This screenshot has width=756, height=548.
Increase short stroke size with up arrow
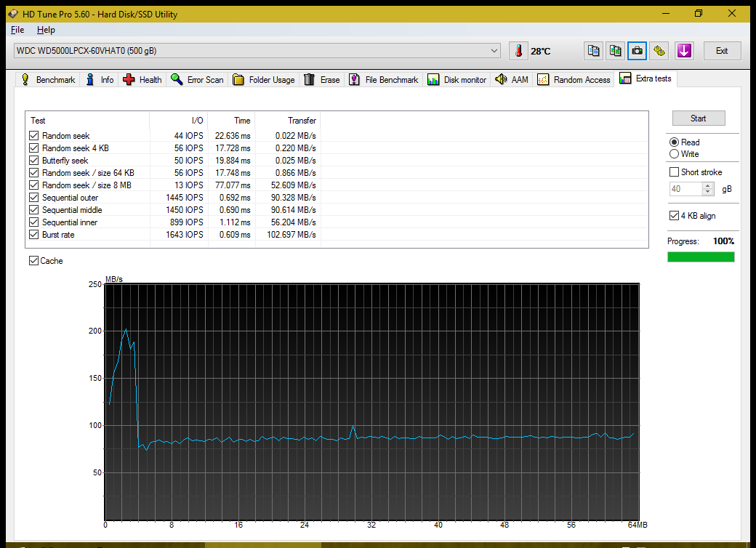708,185
